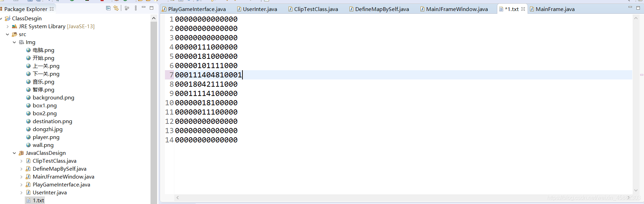Click the editor vertical scroll-up arrow
Screen dimensions: 644x204
coord(636,18)
